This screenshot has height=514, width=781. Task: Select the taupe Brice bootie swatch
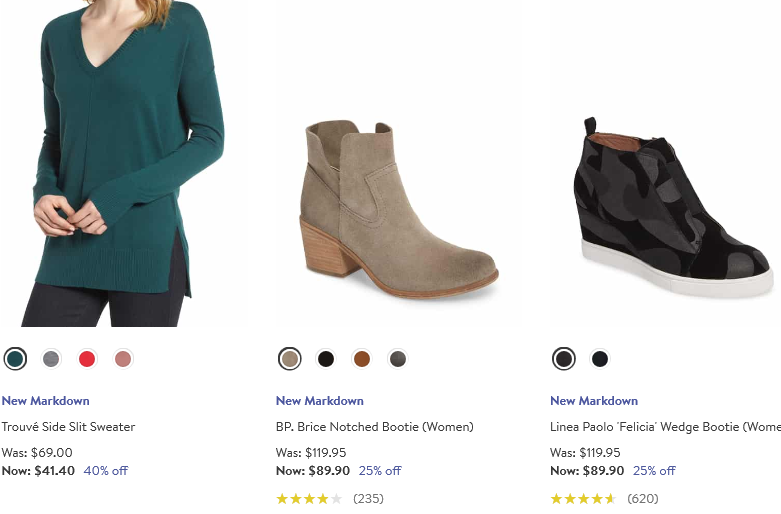point(290,359)
